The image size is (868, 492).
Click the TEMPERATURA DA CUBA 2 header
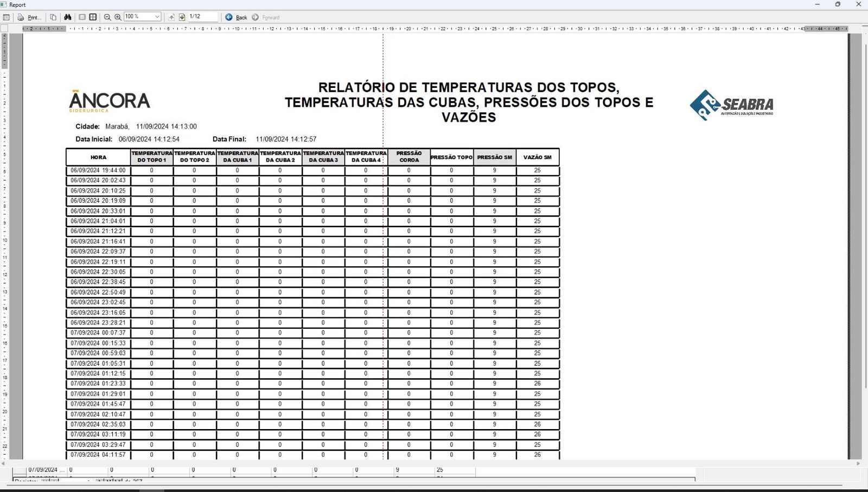280,157
